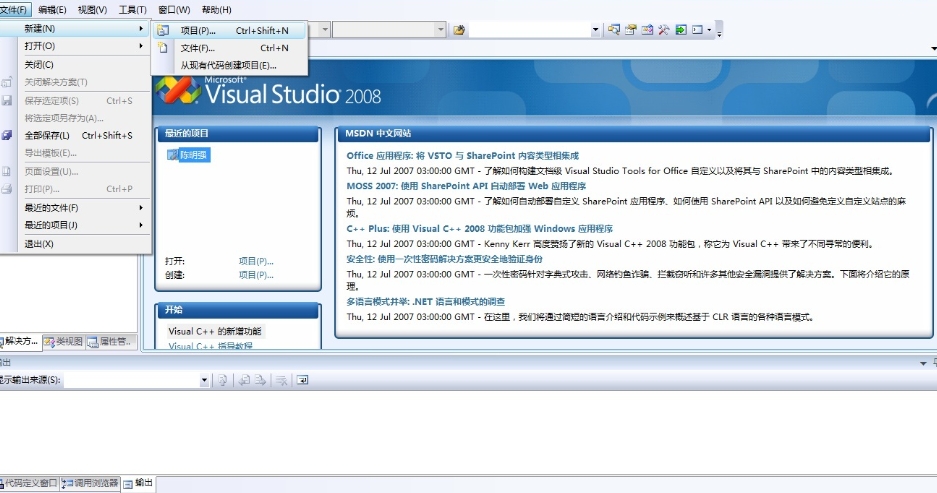Choose 全部保存(L) in the File menu
The width and height of the screenshot is (937, 493).
coord(75,135)
